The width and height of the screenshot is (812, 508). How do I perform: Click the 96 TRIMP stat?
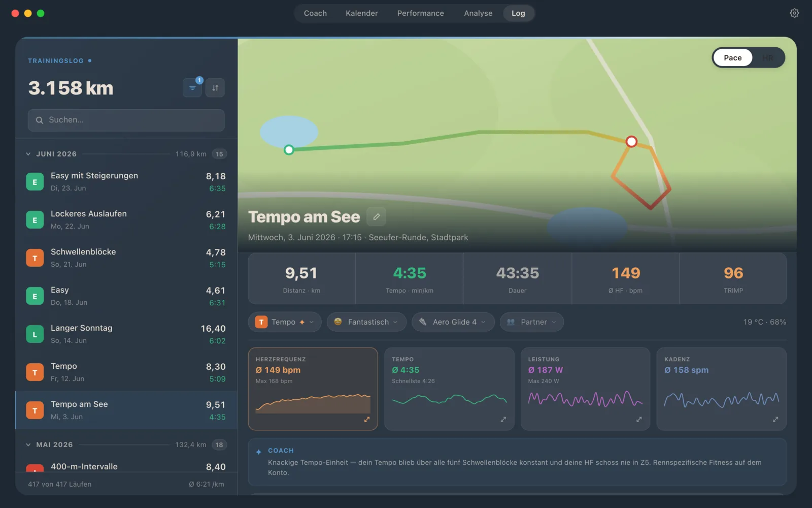[x=733, y=279]
